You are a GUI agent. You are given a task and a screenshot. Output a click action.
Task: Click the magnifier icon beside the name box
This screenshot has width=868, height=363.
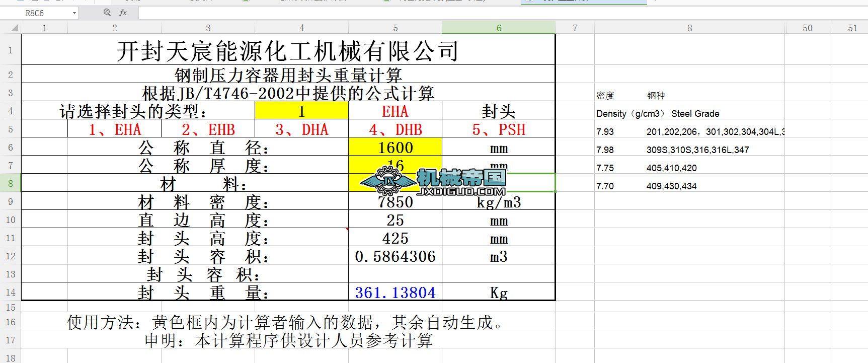[107, 13]
